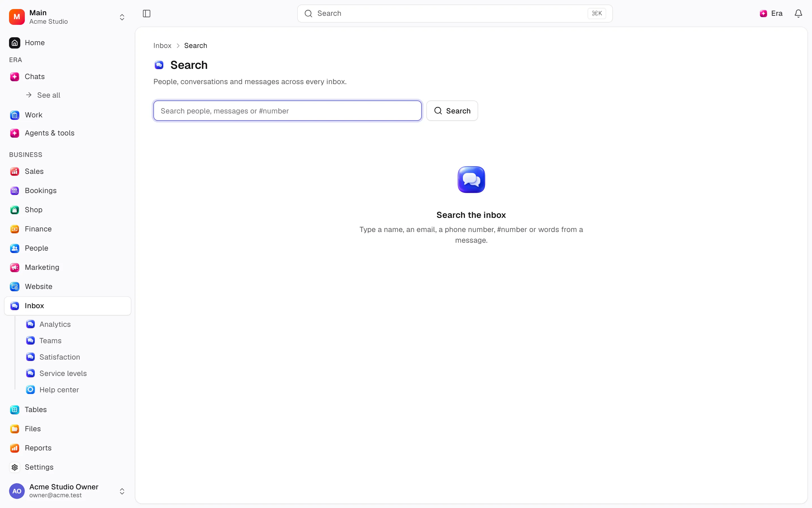
Task: Select the Inbox sidebar item
Action: click(x=67, y=306)
